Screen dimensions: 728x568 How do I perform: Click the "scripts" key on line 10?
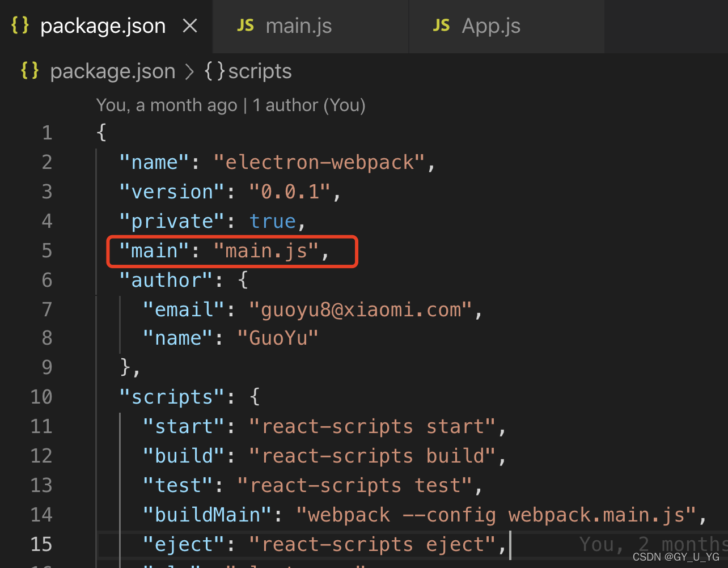(x=172, y=397)
